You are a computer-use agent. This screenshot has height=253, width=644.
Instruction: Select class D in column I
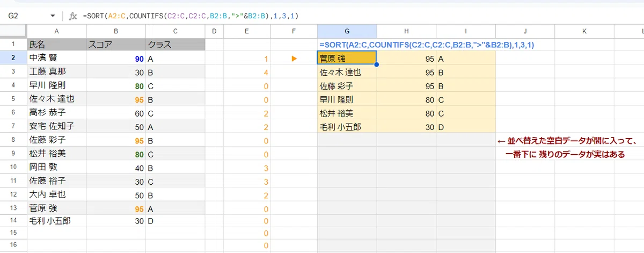(x=465, y=127)
